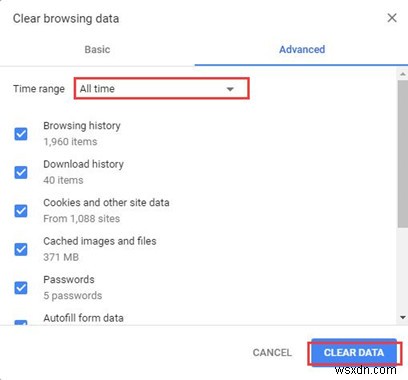Uncheck the Passwords checkbox
The width and height of the screenshot is (408, 380).
click(21, 288)
